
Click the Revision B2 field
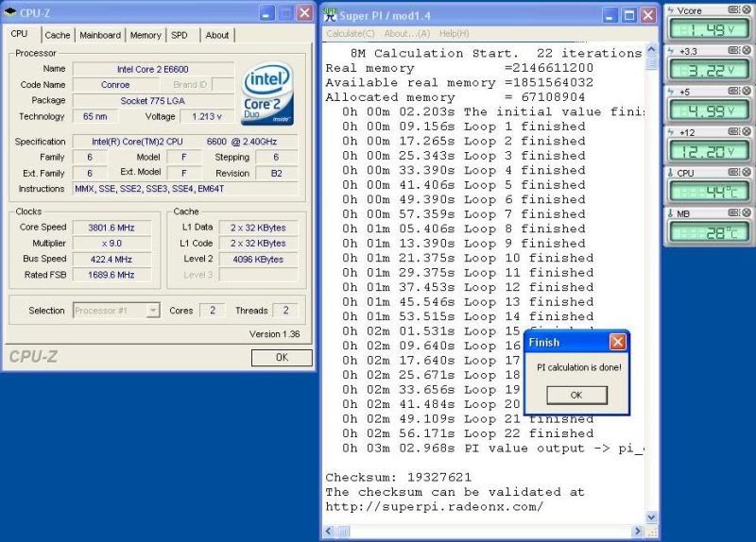click(x=276, y=174)
